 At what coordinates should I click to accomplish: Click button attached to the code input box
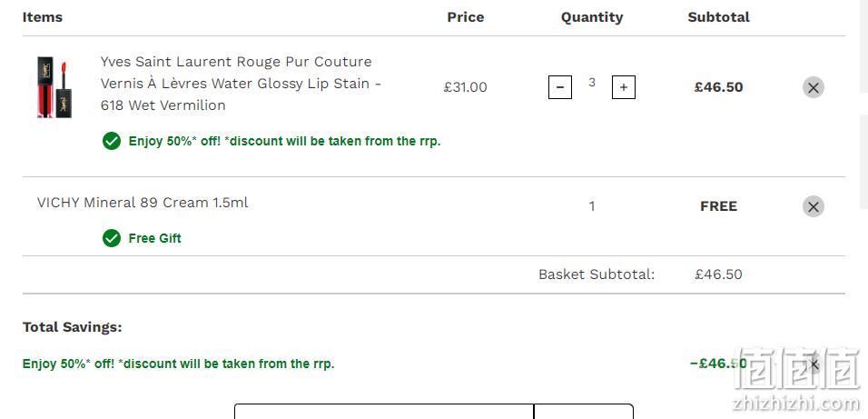click(x=584, y=412)
